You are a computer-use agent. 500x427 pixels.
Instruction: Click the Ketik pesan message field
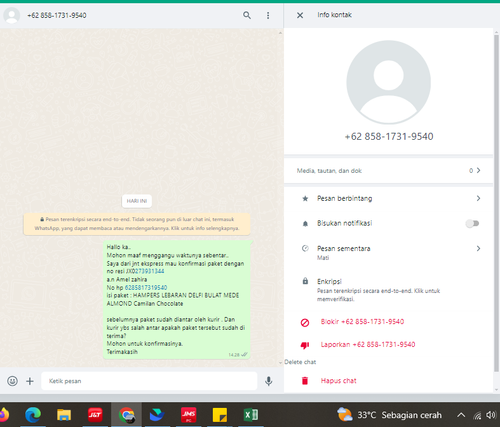pos(149,381)
